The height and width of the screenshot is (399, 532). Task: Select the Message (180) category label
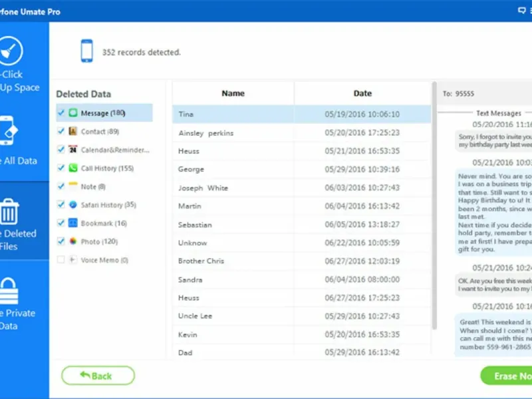pyautogui.click(x=103, y=113)
